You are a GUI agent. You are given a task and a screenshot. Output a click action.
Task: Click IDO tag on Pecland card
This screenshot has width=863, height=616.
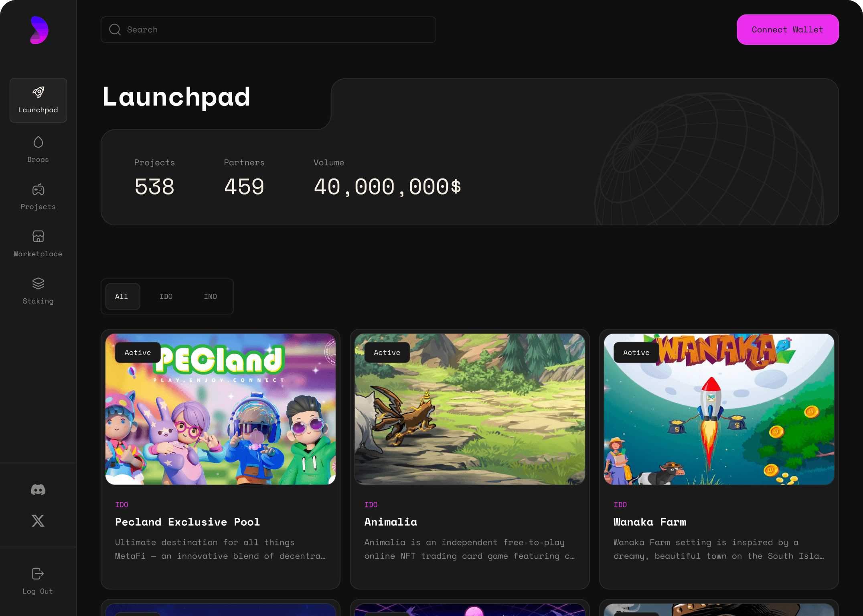pos(122,505)
